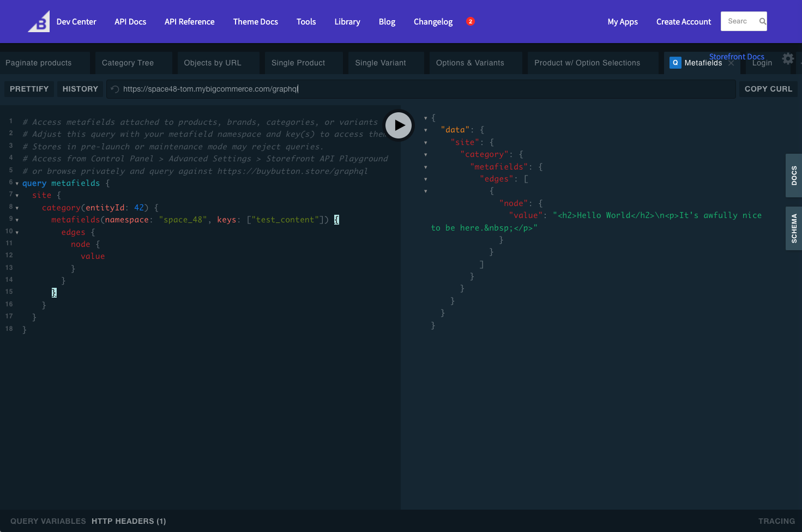The image size is (802, 532).
Task: Open the Library menu item
Action: (x=347, y=22)
